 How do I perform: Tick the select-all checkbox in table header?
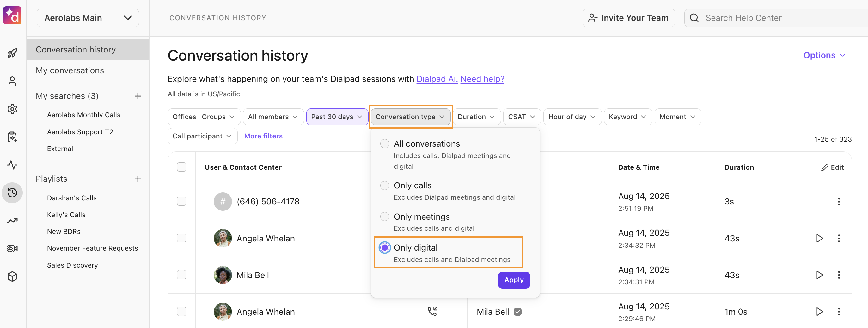(x=182, y=167)
